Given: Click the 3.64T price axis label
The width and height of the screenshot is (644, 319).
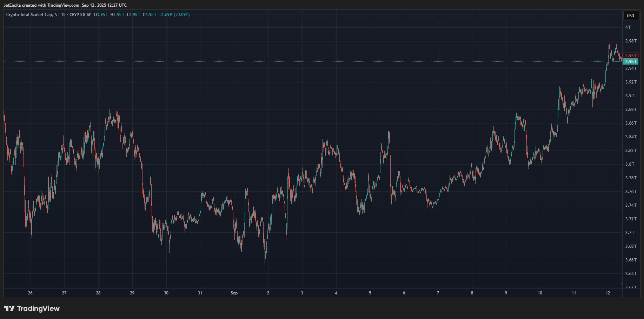Looking at the screenshot, I should (631, 274).
